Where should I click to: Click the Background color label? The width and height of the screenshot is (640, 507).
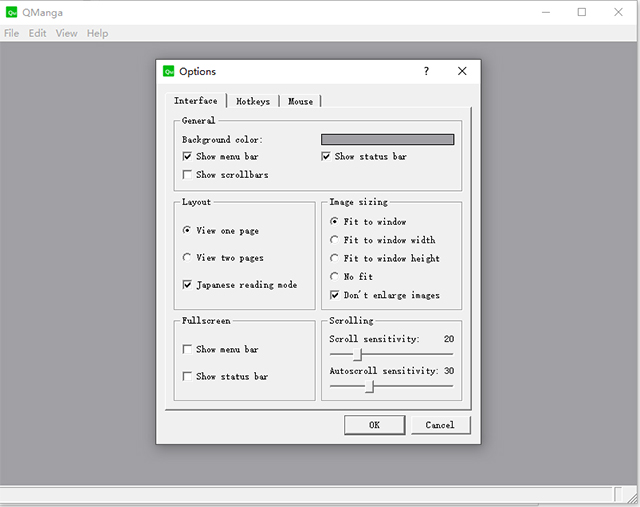point(222,140)
